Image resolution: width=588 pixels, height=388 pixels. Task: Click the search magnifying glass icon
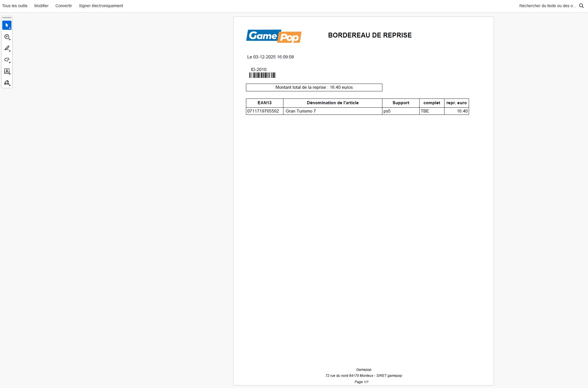(581, 5)
